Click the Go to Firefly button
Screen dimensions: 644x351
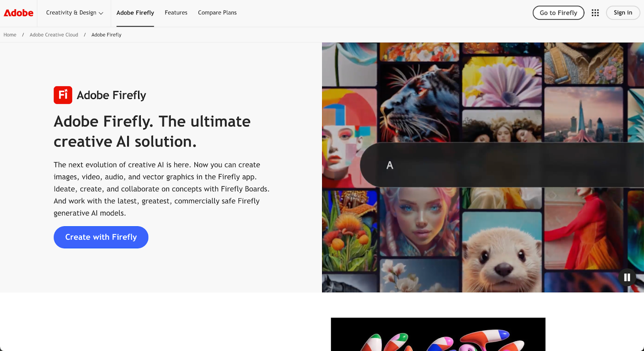pos(558,13)
